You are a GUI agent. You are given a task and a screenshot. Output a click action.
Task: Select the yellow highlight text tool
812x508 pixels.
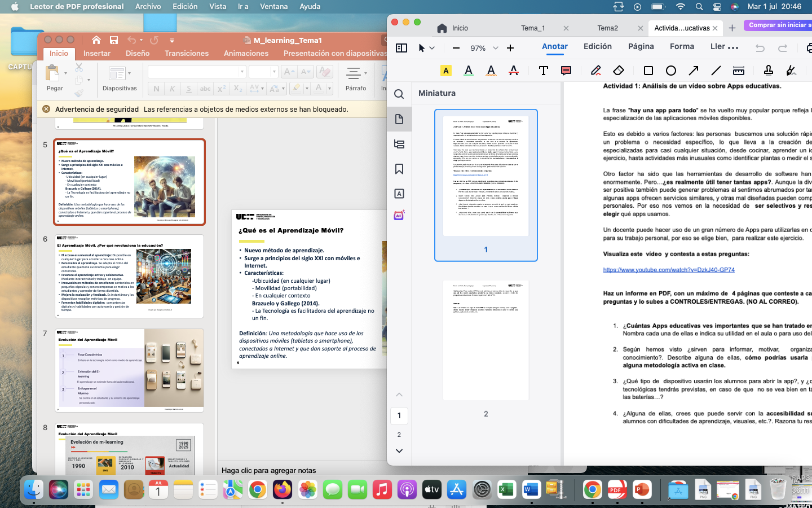pos(446,71)
